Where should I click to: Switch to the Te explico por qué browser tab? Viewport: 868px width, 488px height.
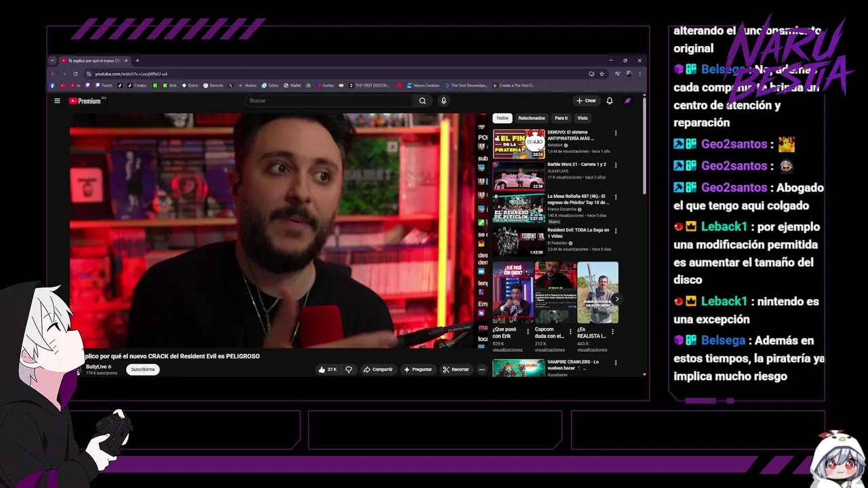coord(94,60)
